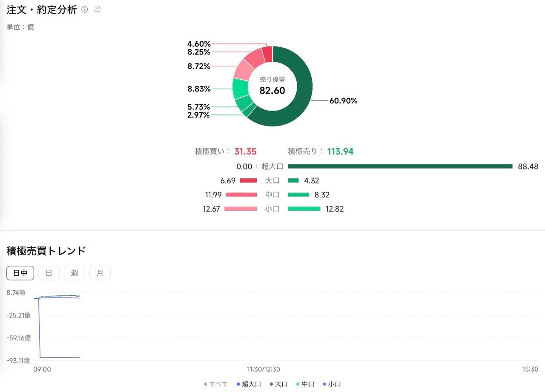Toggle the 小口 legend series
The image size is (545, 392).
332,384
